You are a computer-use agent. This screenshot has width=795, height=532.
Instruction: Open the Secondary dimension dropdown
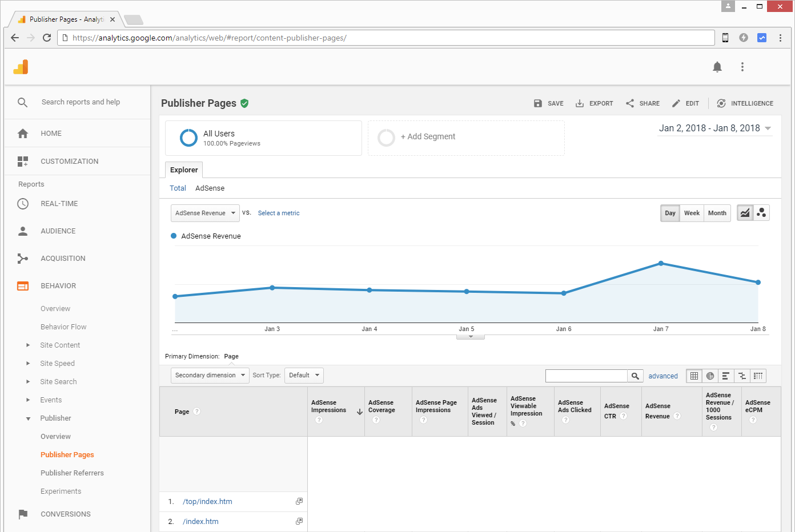[210, 375]
